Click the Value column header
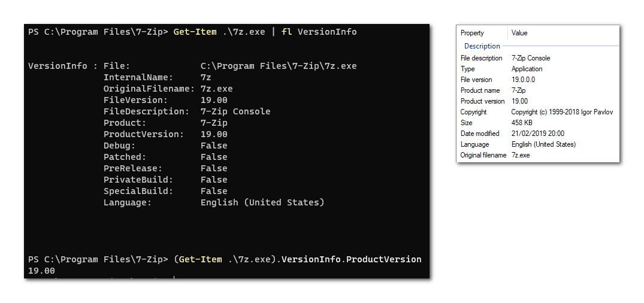 tap(519, 33)
